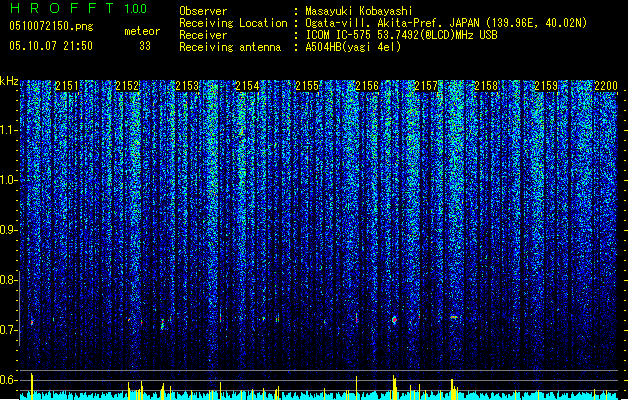Screen dimensions: 629x400
Task: Click the 1.1 kHz frequency tick label
Action: (x=8, y=130)
